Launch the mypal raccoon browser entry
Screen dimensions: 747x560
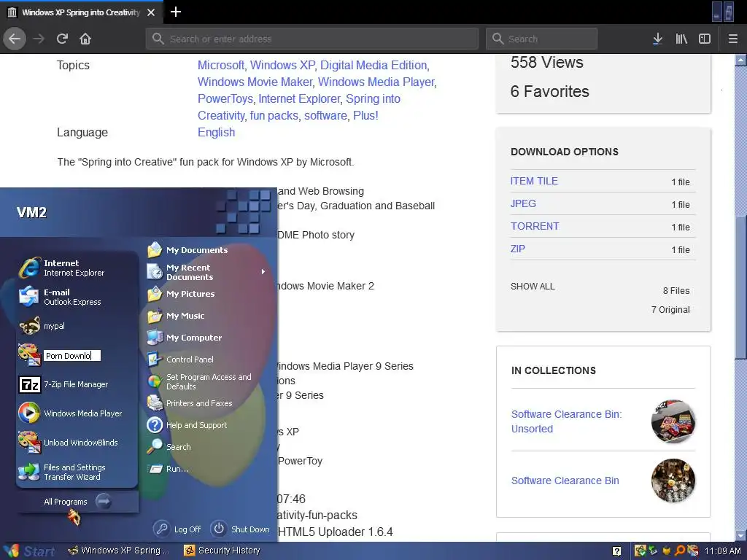pos(76,326)
